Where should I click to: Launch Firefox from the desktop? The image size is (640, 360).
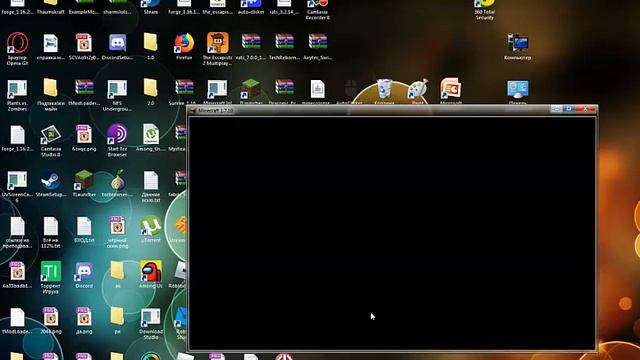tap(184, 43)
